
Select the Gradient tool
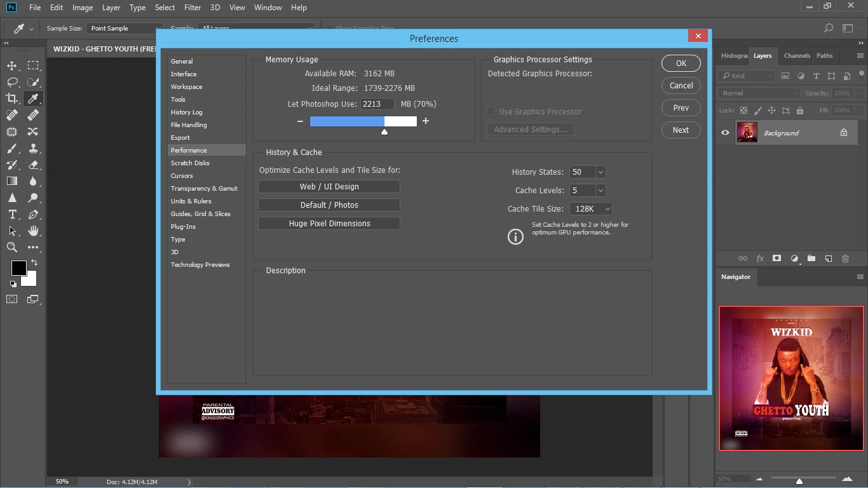(12, 181)
